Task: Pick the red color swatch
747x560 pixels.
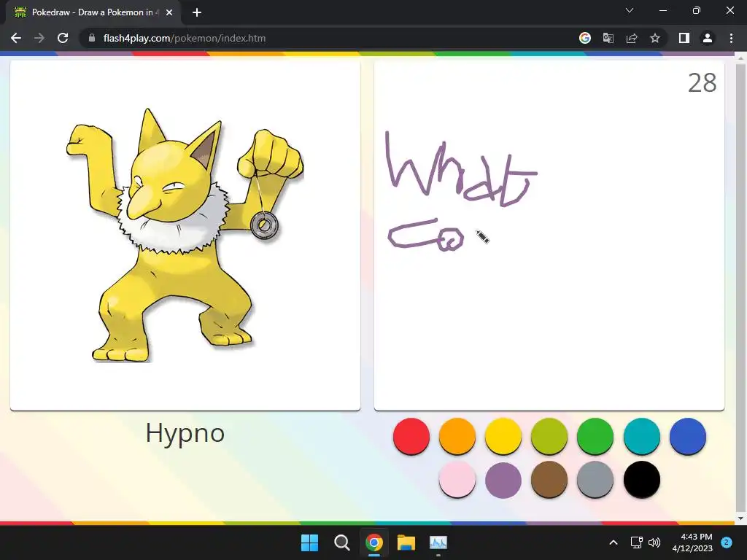Action: (411, 436)
